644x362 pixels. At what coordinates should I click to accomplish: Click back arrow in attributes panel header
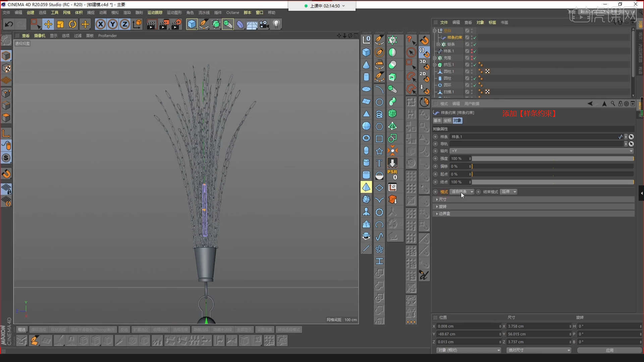tap(590, 104)
